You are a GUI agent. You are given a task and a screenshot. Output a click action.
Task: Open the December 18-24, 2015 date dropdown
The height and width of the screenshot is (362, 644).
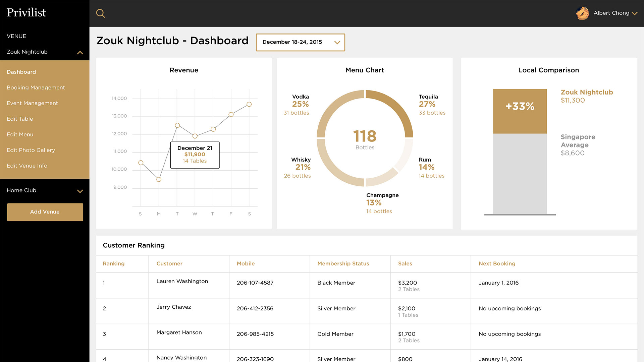[300, 42]
